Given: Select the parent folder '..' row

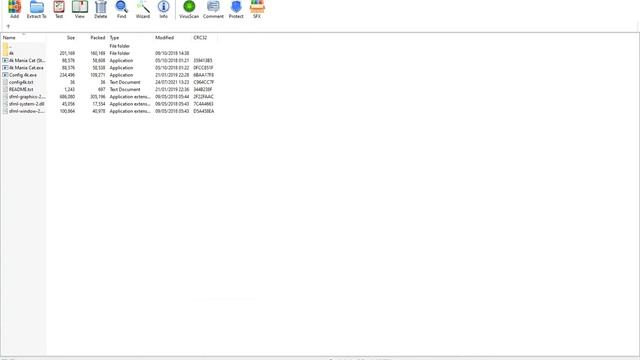Looking at the screenshot, I should (108, 46).
